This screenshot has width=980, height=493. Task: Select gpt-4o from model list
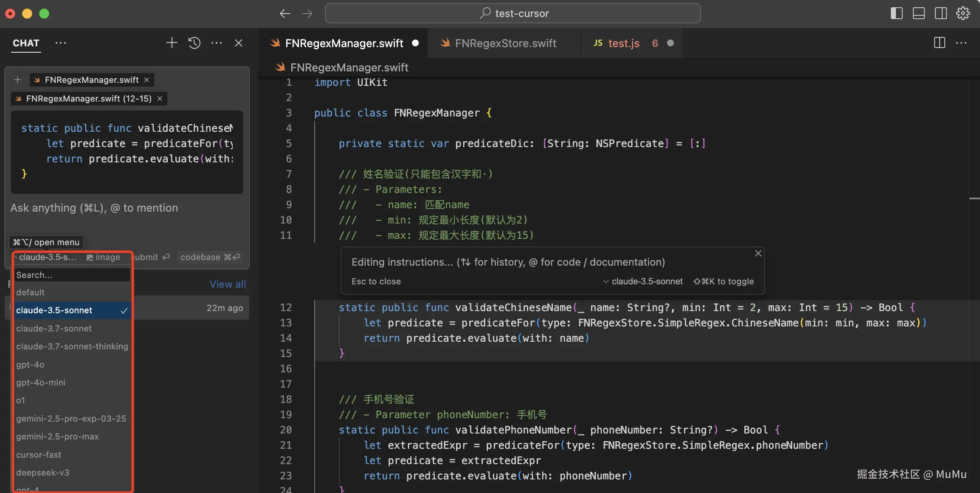[x=30, y=365]
